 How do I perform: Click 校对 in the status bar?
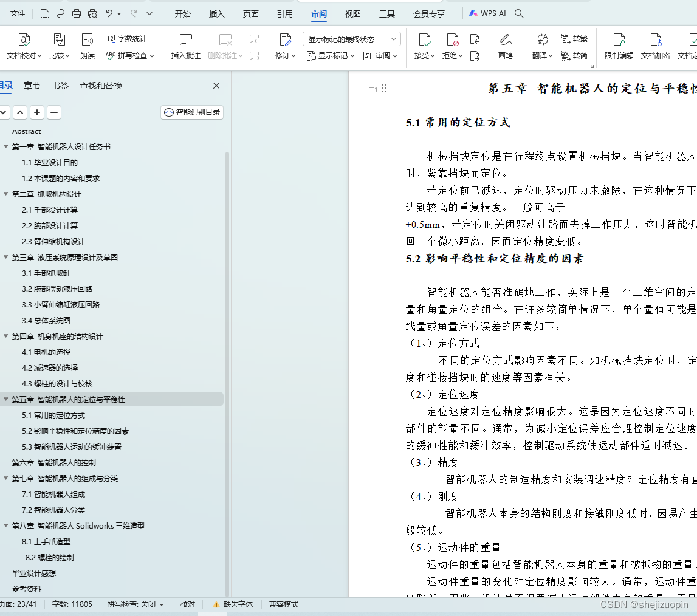[188, 604]
